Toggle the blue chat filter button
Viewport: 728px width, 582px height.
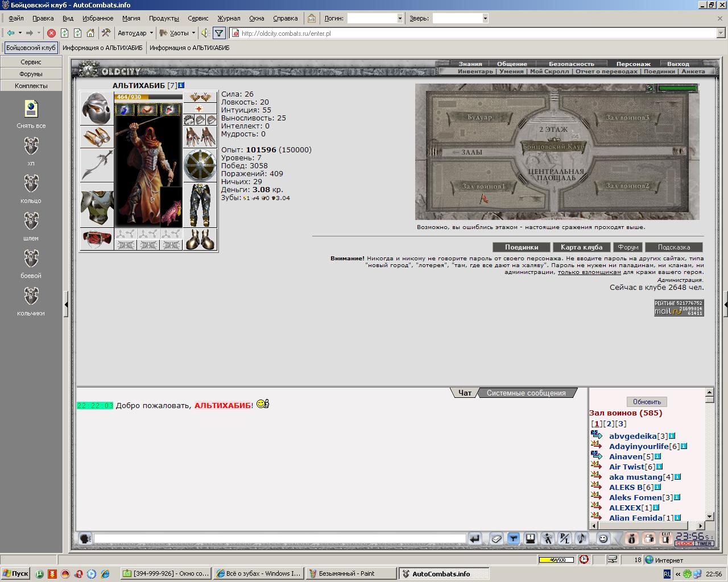pyautogui.click(x=513, y=538)
